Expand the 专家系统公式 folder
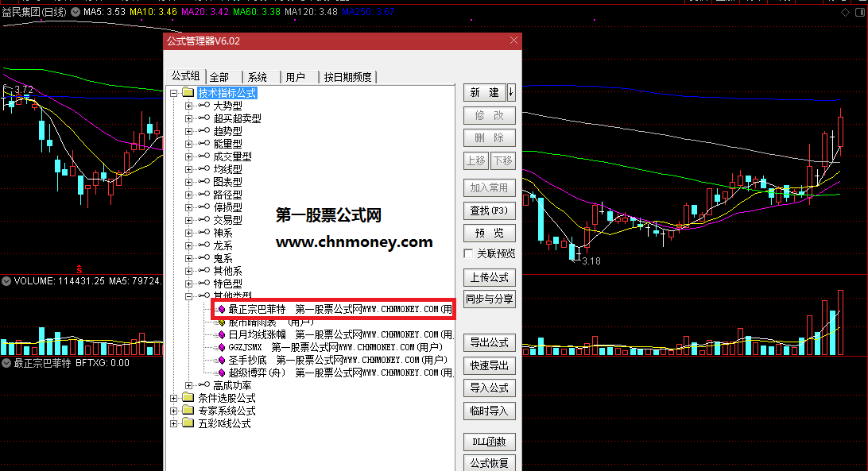The image size is (868, 471). pyautogui.click(x=174, y=411)
